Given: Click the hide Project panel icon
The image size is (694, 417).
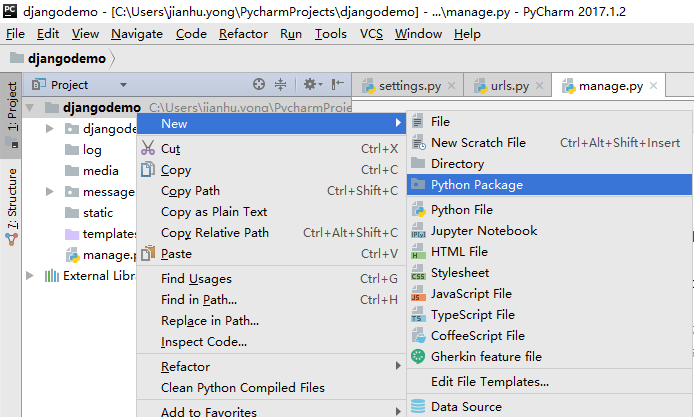Looking at the screenshot, I should click(x=336, y=85).
